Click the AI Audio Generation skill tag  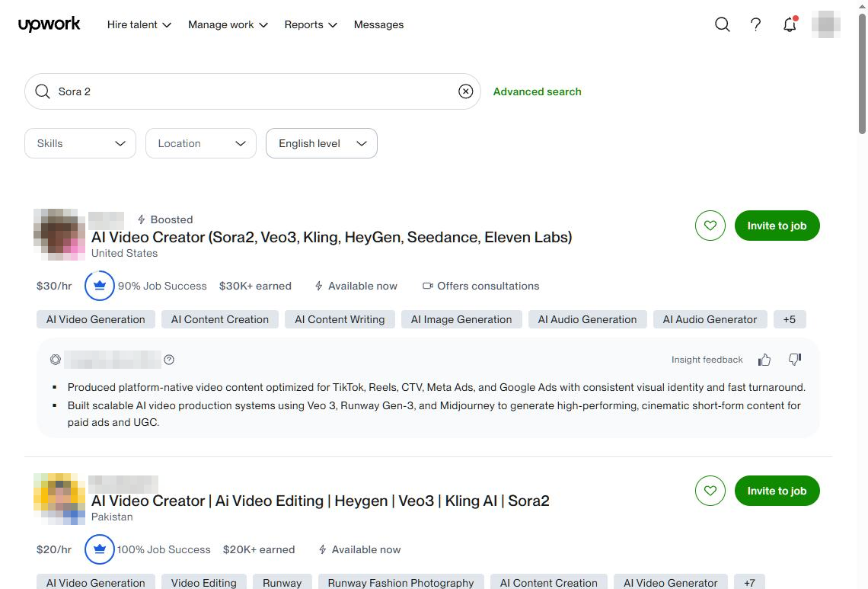coord(587,319)
